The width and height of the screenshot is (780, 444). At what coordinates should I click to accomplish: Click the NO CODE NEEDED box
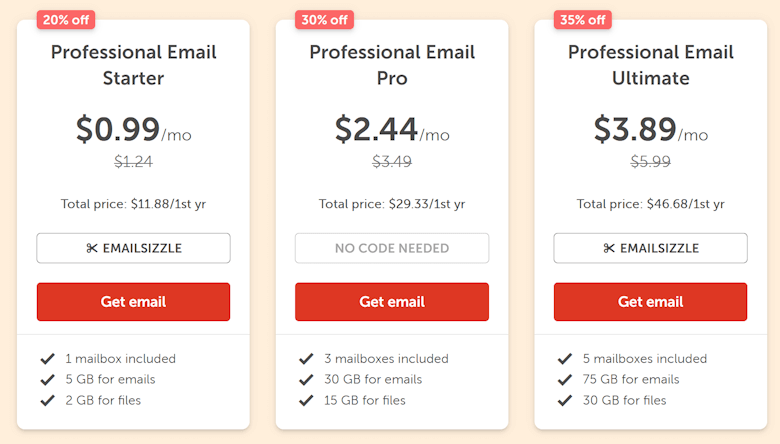(x=391, y=248)
